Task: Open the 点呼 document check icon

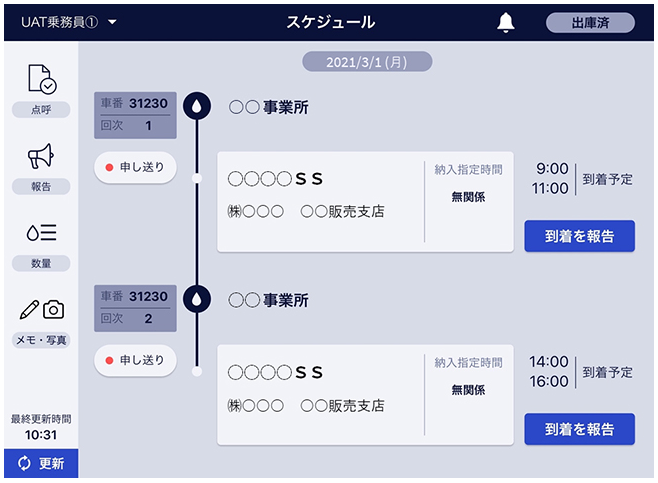Action: (42, 78)
